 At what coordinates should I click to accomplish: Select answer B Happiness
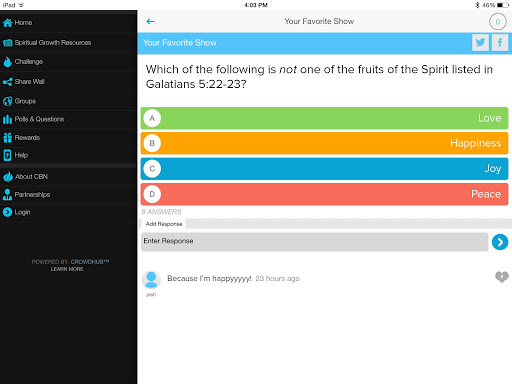click(324, 143)
